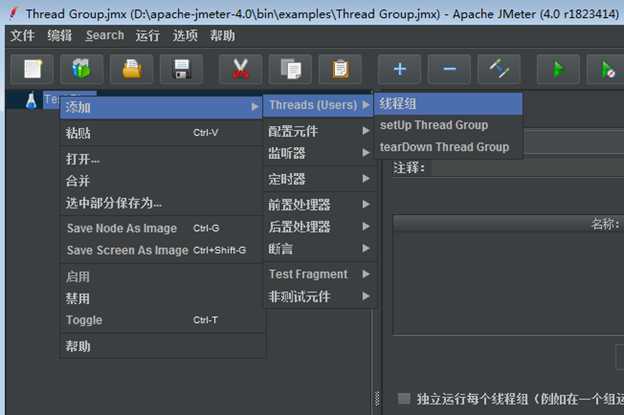Expand 前置处理器 submenu
The width and height of the screenshot is (624, 415).
point(319,205)
